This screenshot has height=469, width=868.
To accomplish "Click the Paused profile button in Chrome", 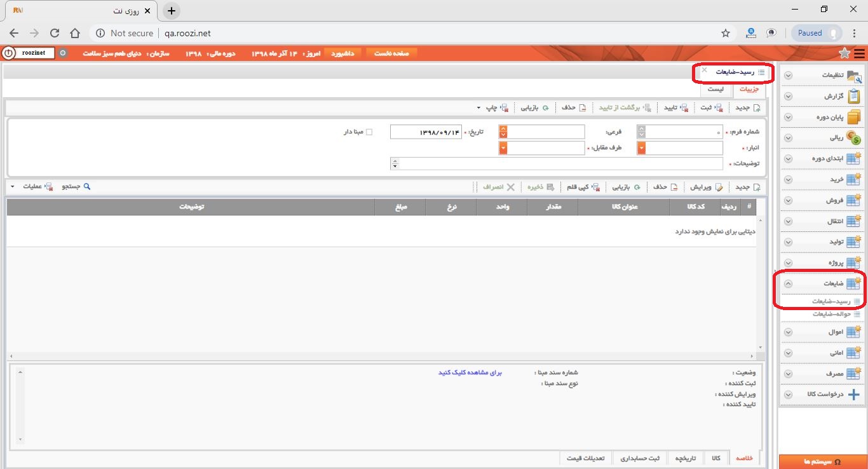I will [x=817, y=33].
